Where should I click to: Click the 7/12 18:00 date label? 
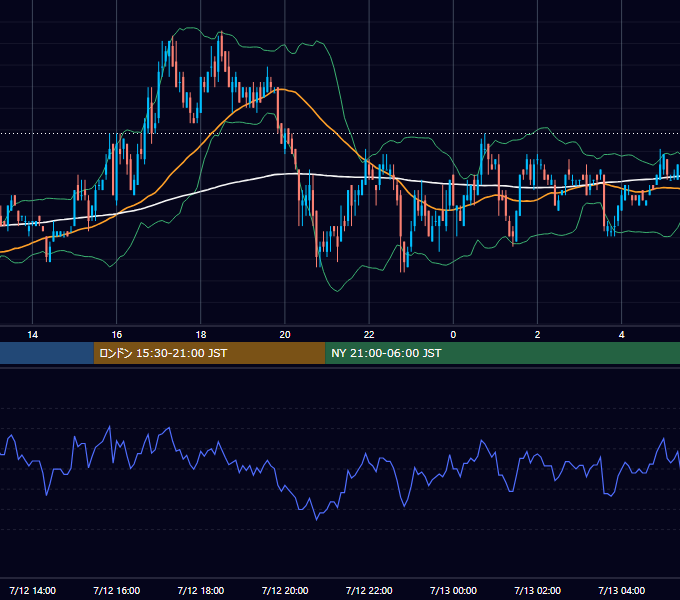tap(201, 590)
